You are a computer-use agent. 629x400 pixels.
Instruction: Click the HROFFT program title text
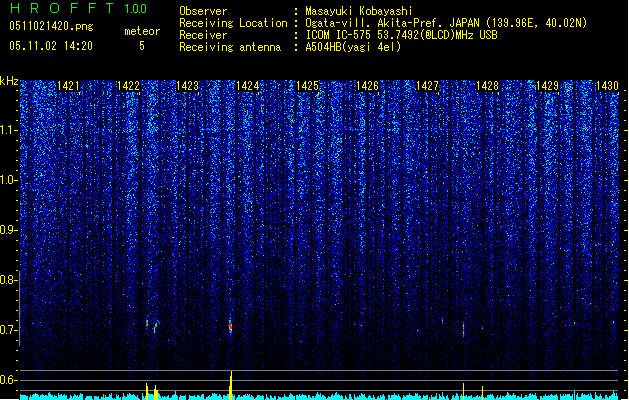point(62,8)
